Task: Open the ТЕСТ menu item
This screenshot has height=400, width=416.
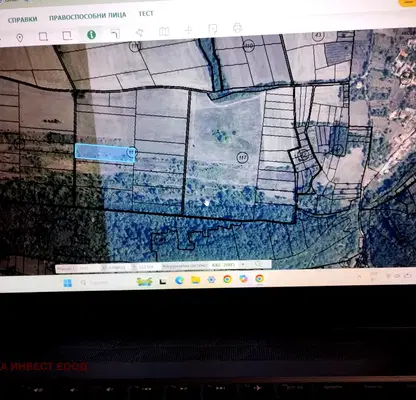Action: [146, 13]
